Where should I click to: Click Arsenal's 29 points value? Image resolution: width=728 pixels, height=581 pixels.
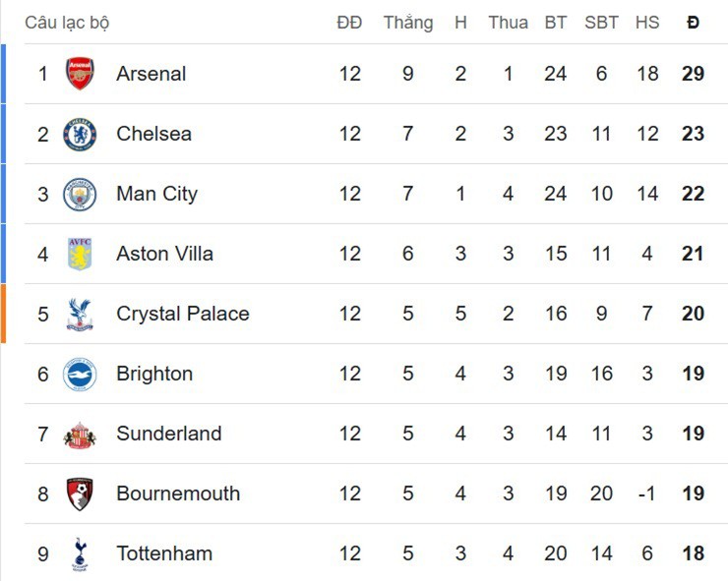coord(693,74)
